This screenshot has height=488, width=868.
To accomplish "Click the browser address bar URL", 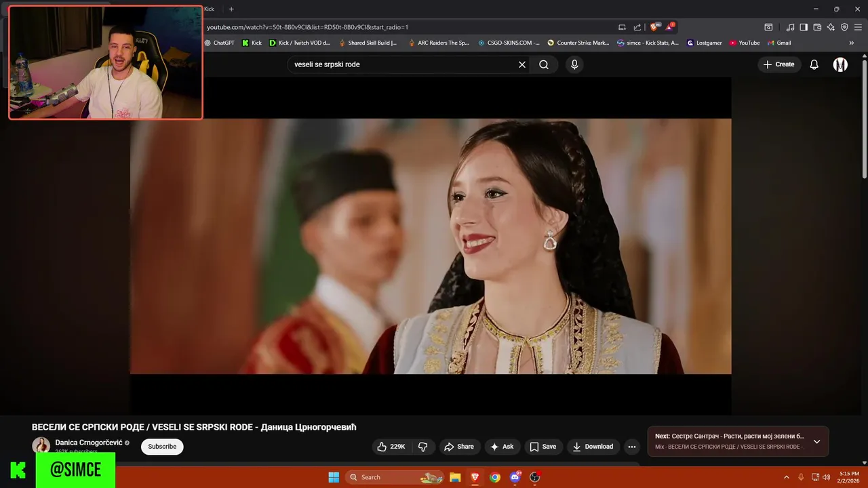I will [x=307, y=27].
